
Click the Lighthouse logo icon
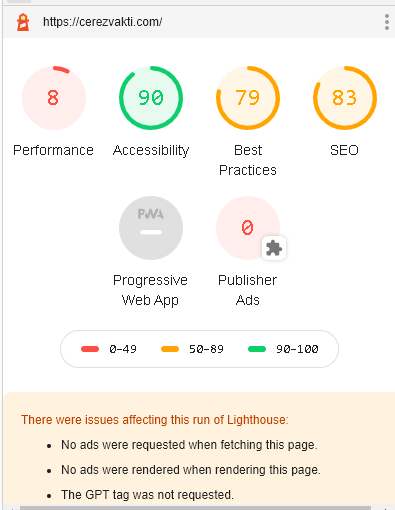(23, 22)
